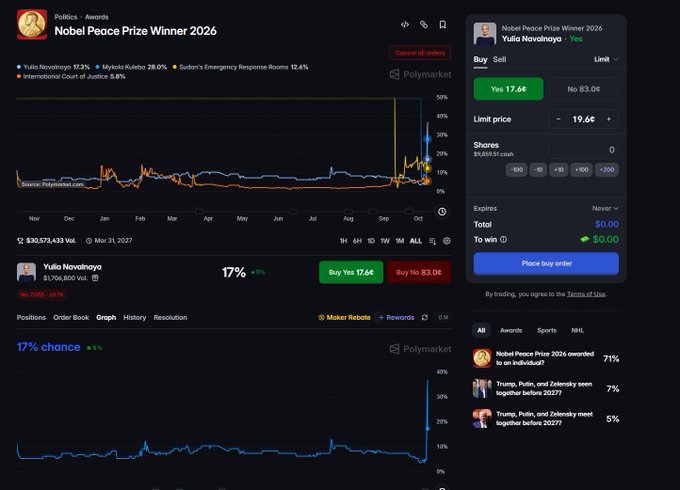This screenshot has width=680, height=490.
Task: Click Buy No 83.0¢ button
Action: (419, 272)
